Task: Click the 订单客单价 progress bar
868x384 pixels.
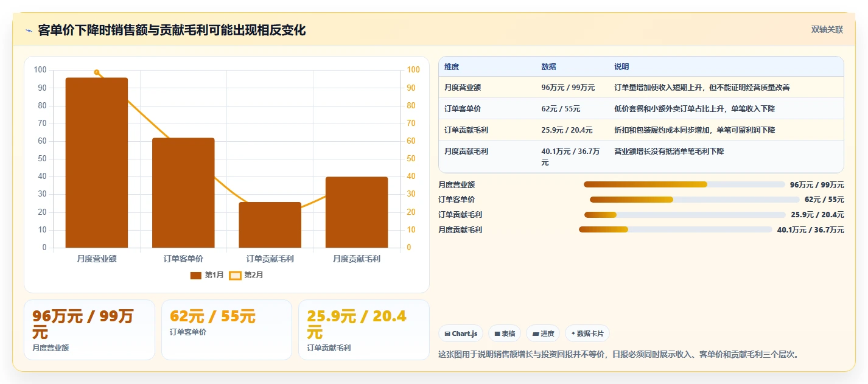Action: tap(695, 200)
